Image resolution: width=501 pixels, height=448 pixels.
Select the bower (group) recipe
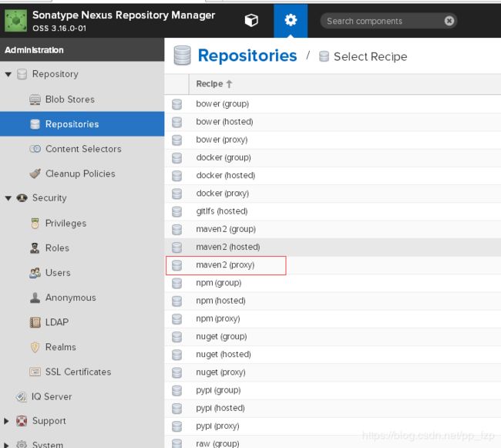[333, 104]
